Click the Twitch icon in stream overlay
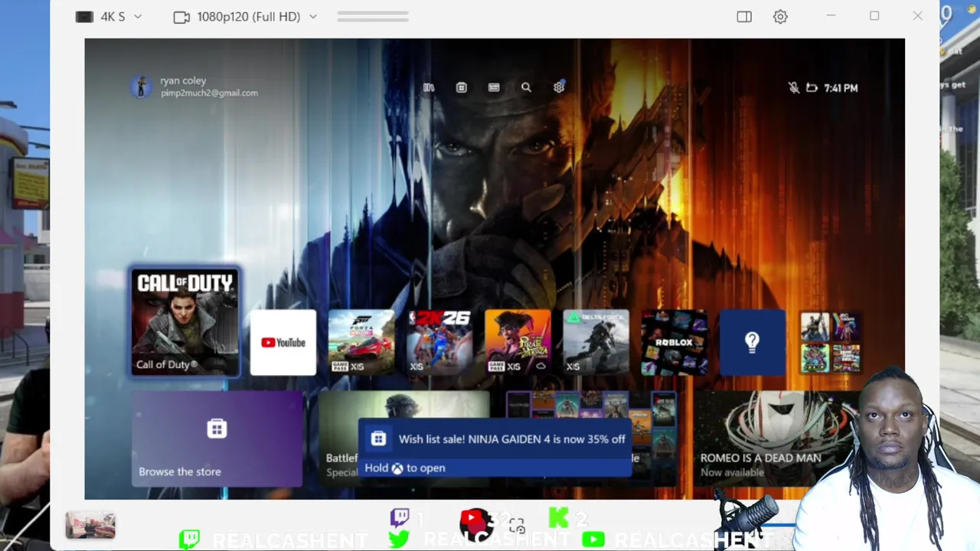Screen dimensions: 980x551 (x=399, y=518)
